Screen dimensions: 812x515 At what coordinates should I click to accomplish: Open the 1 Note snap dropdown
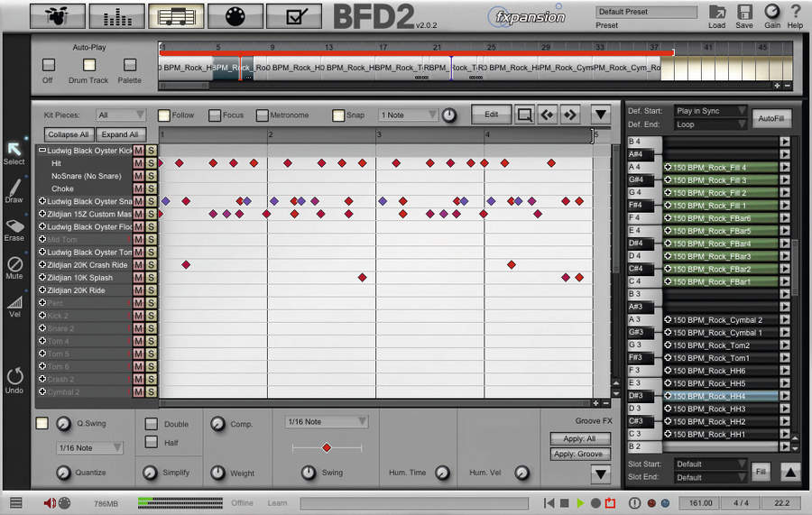(x=409, y=115)
